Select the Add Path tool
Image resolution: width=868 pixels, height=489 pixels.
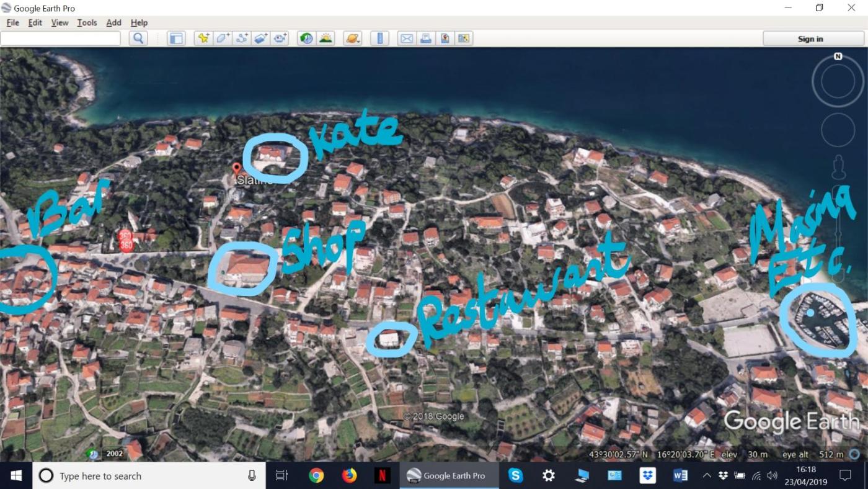pyautogui.click(x=242, y=38)
